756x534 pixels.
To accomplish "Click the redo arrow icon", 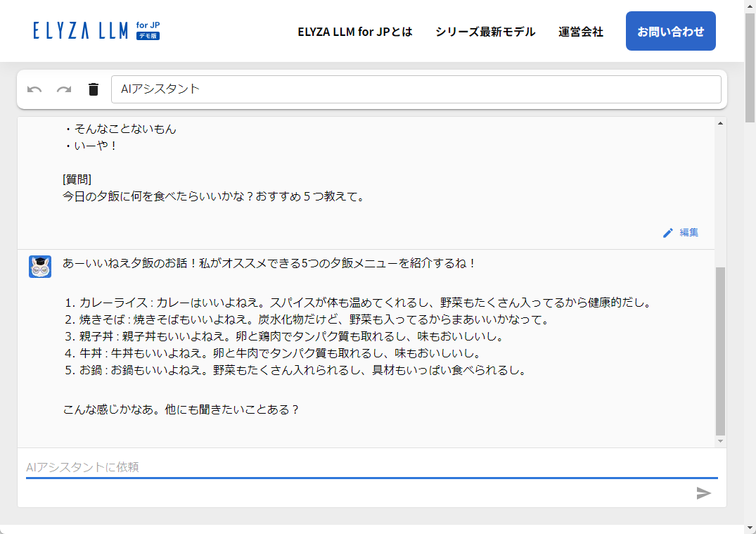I will click(x=64, y=89).
